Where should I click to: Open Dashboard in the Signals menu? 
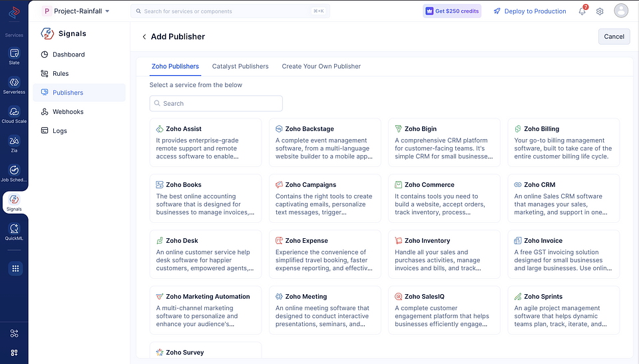pos(79,55)
